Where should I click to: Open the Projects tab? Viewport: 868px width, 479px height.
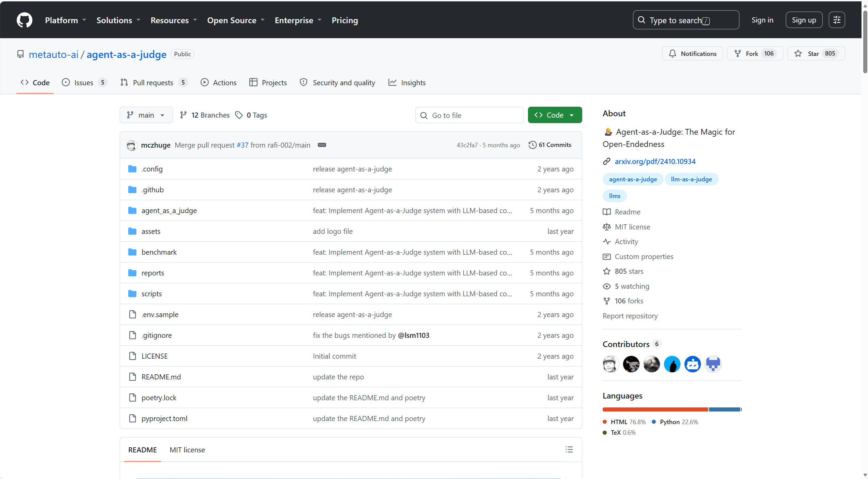(x=268, y=83)
